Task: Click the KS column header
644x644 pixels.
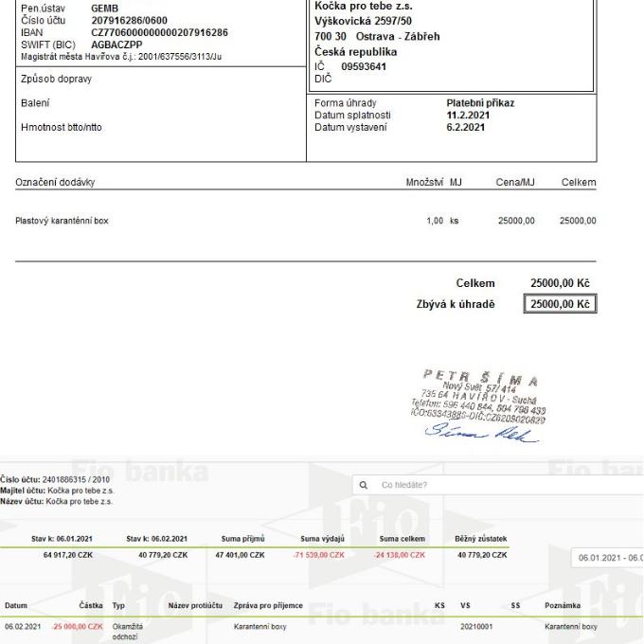Action: click(x=439, y=605)
